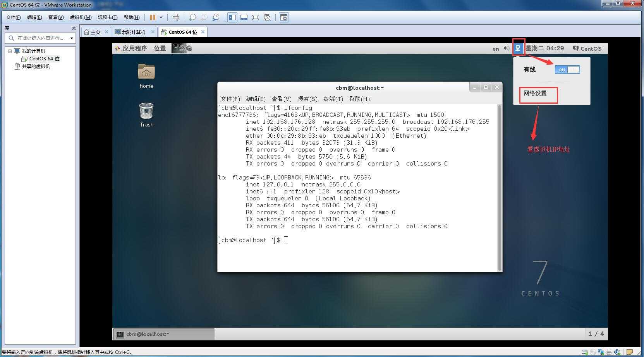Open the 查看(V) menu in VMware
Viewport: 644px width, 357px height.
click(x=56, y=17)
